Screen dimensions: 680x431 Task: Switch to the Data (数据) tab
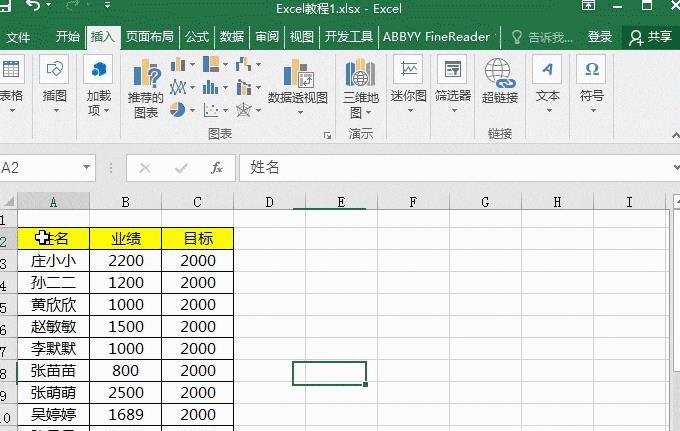(232, 37)
